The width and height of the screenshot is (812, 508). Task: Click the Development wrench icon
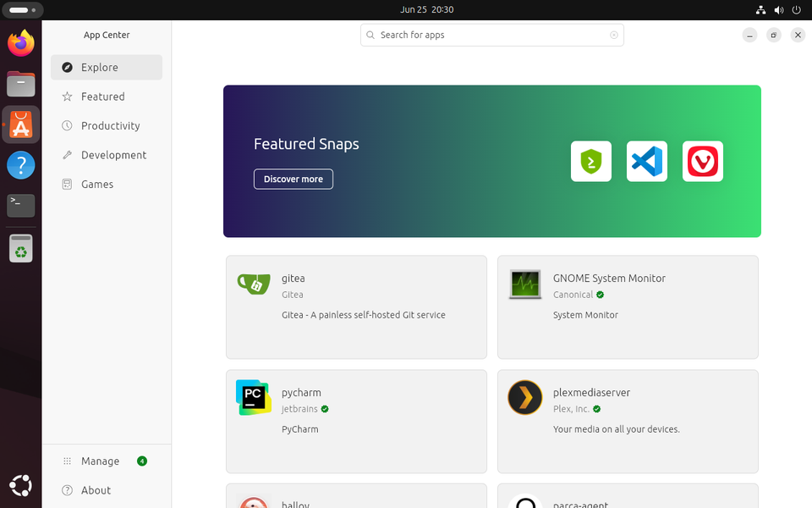pos(68,155)
